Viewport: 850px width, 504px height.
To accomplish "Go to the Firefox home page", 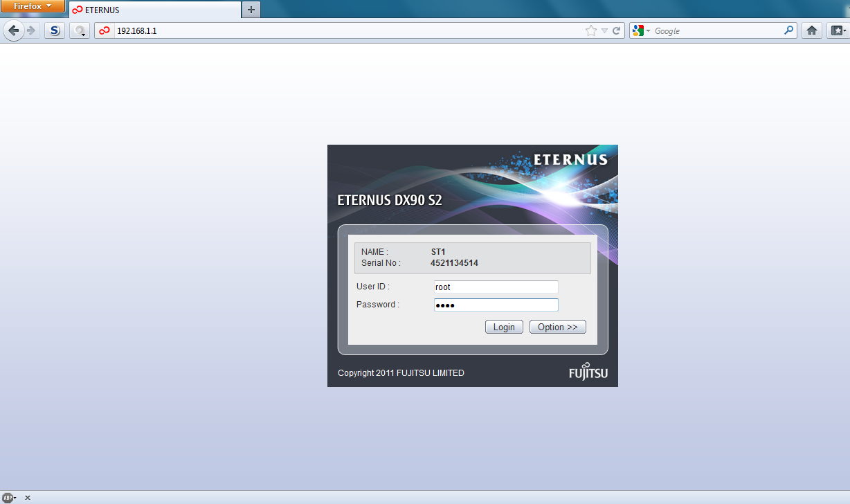I will 812,30.
